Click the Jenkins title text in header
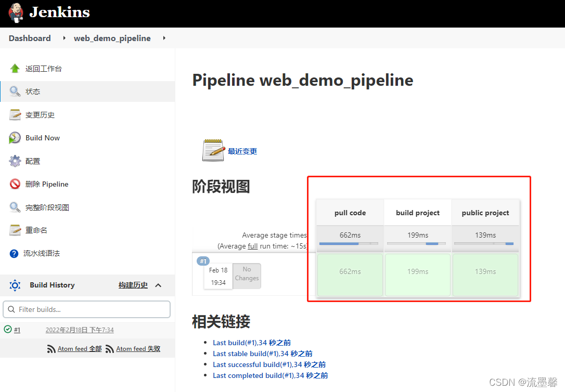 point(59,12)
